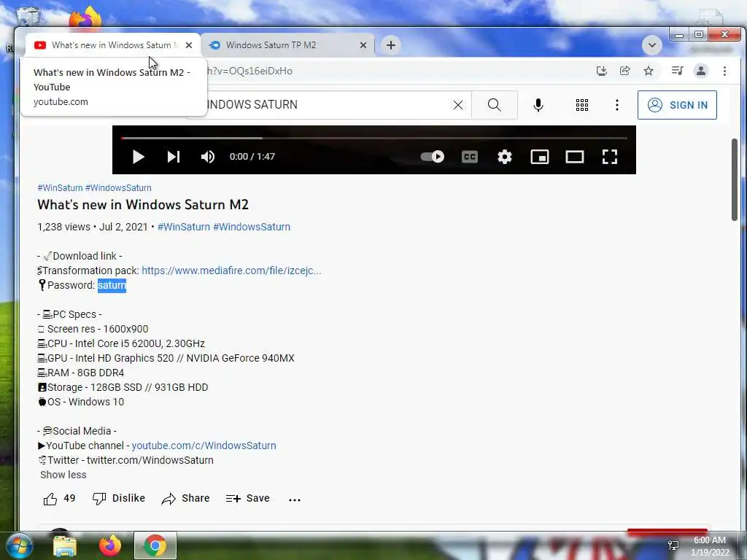Open YouTube settings three-dot menu
This screenshot has width=747, height=560.
tap(617, 105)
